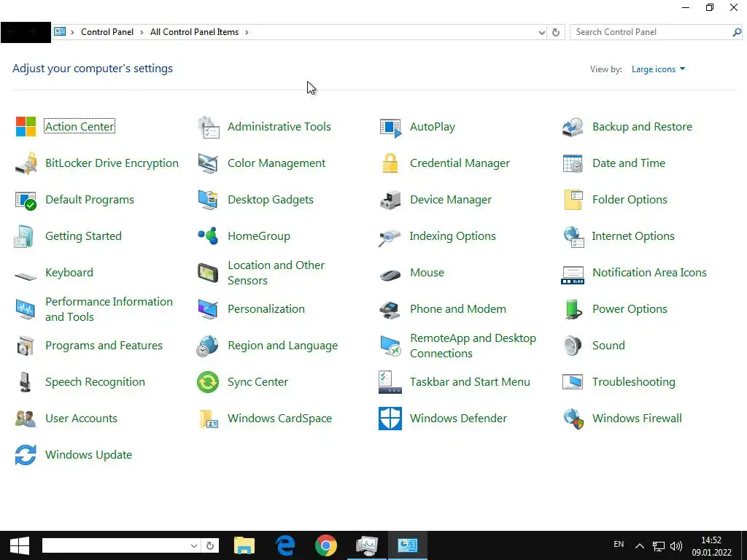The width and height of the screenshot is (747, 560).
Task: Click the Power Options battery icon
Action: [x=573, y=309]
